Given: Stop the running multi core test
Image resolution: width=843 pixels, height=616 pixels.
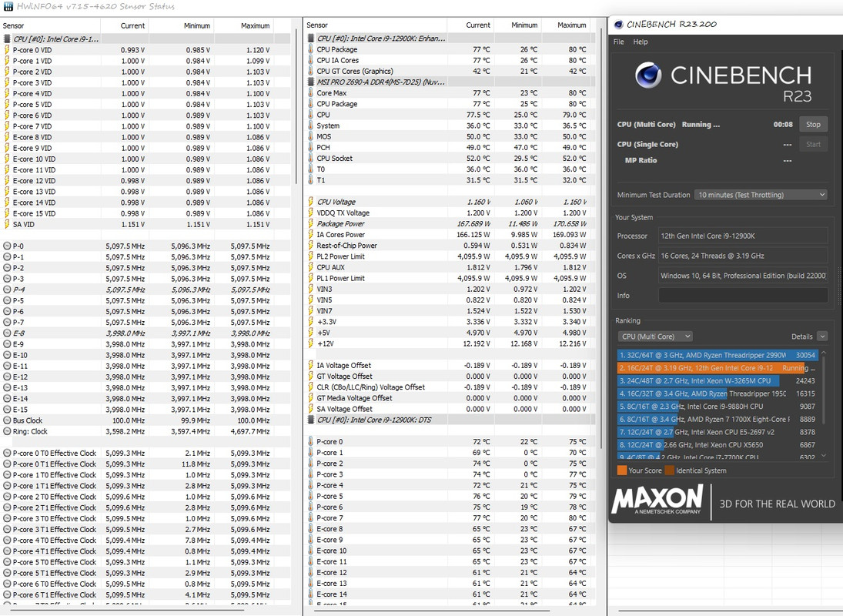Looking at the screenshot, I should click(x=813, y=124).
